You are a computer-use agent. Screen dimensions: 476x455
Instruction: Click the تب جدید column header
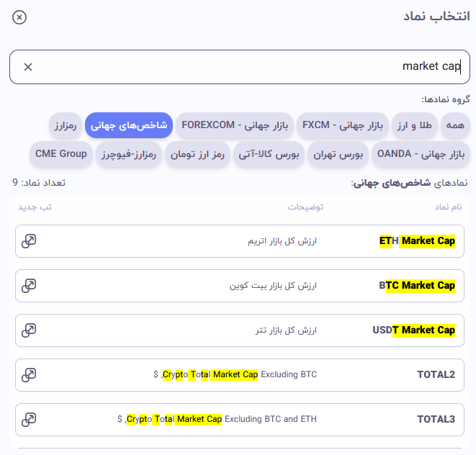point(35,207)
